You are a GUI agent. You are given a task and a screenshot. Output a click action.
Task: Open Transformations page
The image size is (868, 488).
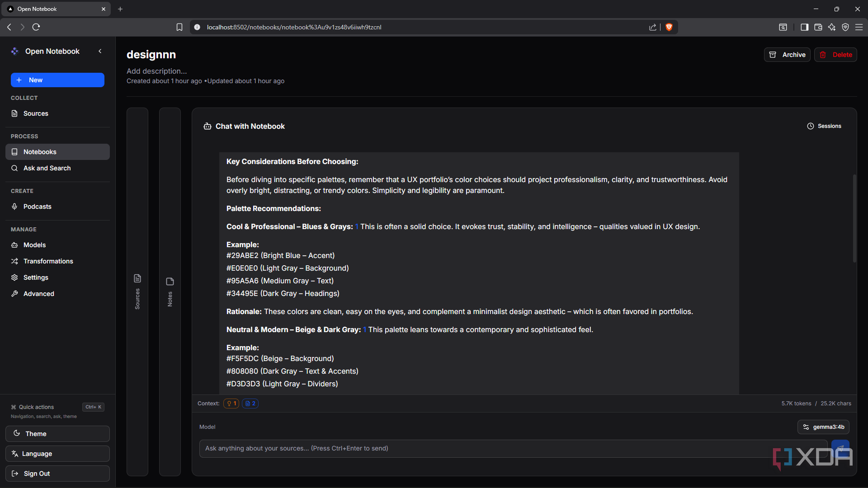pos(57,261)
